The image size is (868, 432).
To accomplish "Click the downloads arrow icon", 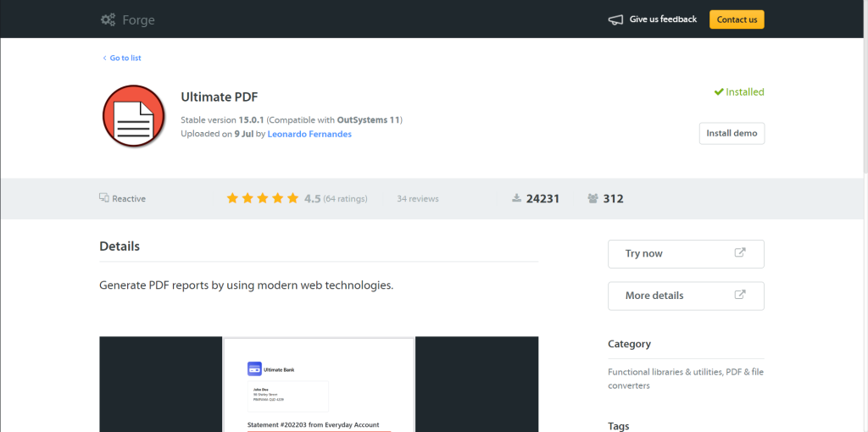I will (516, 198).
